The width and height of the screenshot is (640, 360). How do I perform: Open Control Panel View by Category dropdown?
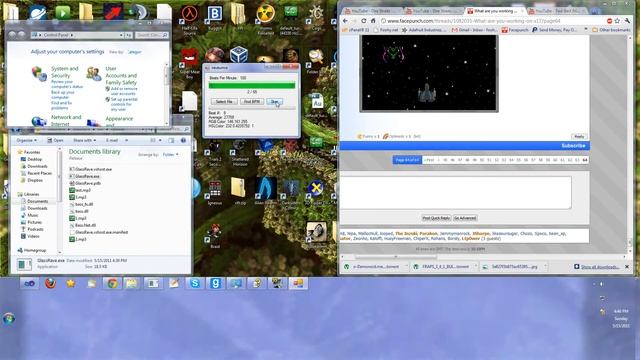click(135, 52)
